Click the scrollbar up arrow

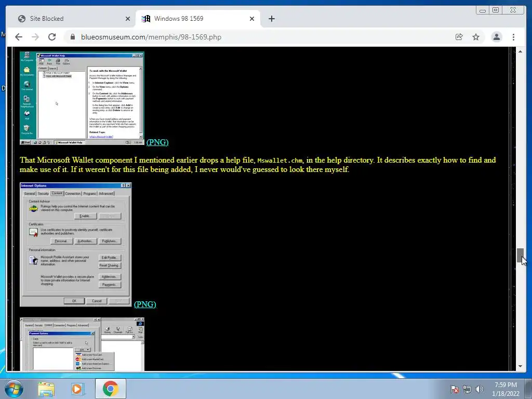click(x=520, y=51)
